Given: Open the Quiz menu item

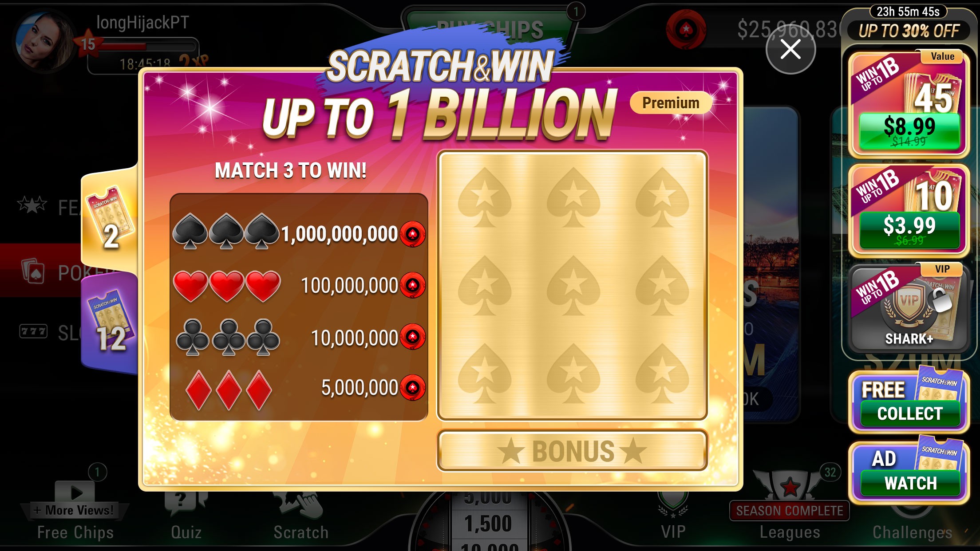Looking at the screenshot, I should click(x=186, y=517).
